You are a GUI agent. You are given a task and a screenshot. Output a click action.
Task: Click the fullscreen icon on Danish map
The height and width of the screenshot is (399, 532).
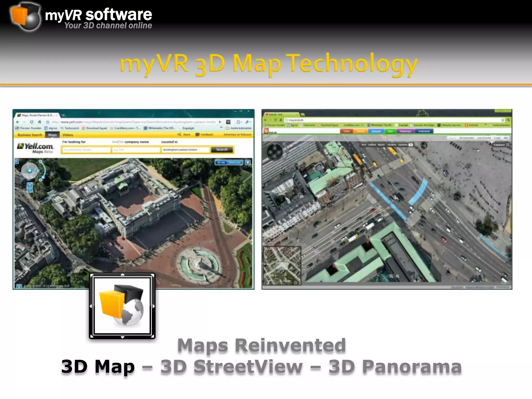508,145
